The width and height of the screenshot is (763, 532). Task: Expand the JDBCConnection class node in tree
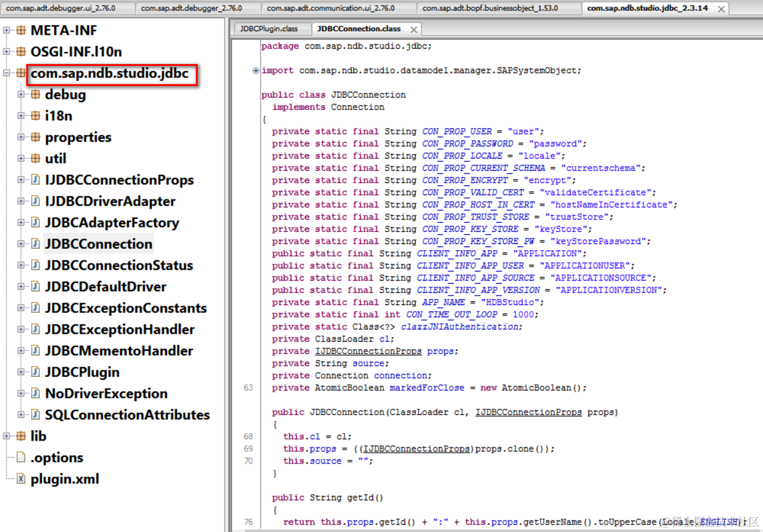pyautogui.click(x=21, y=244)
